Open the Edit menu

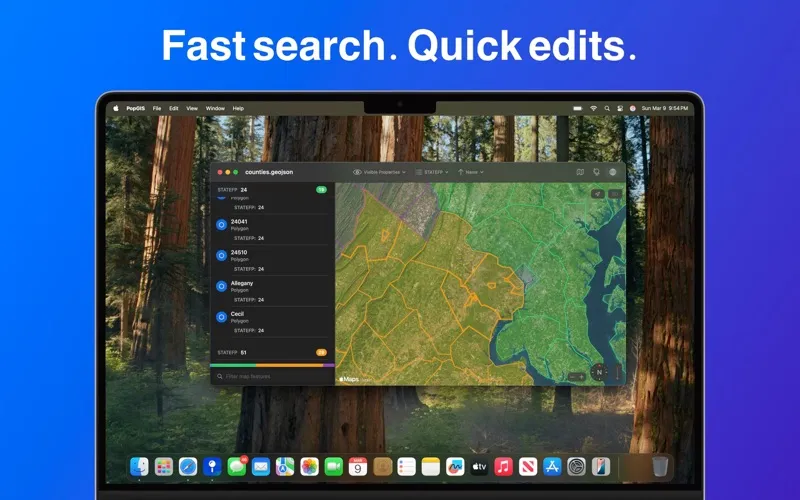tap(174, 108)
